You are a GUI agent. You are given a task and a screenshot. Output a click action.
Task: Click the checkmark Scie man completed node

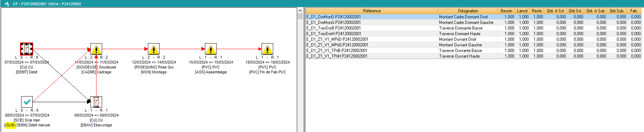coord(27,102)
